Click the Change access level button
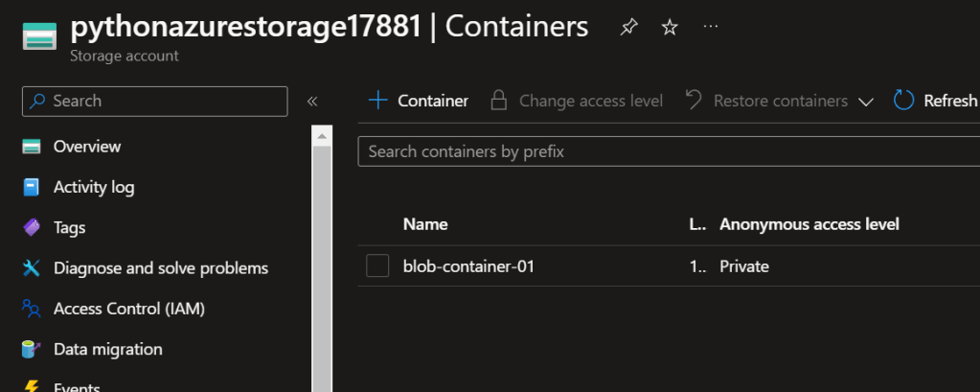This screenshot has height=392, width=980. pyautogui.click(x=577, y=101)
